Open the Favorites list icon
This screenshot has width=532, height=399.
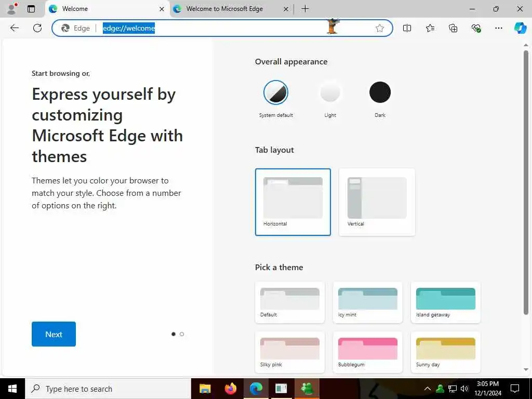tap(430, 28)
